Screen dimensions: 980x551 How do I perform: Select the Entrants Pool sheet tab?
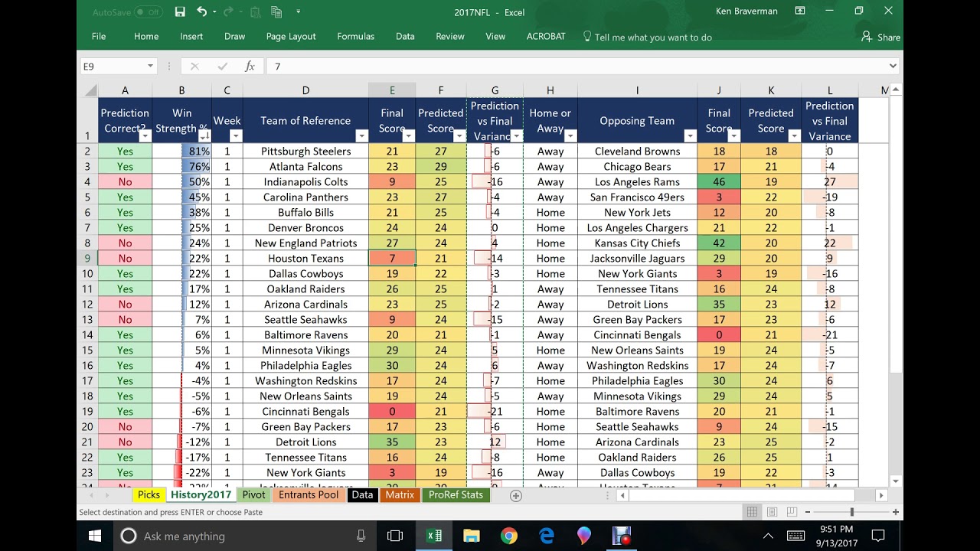pos(308,495)
